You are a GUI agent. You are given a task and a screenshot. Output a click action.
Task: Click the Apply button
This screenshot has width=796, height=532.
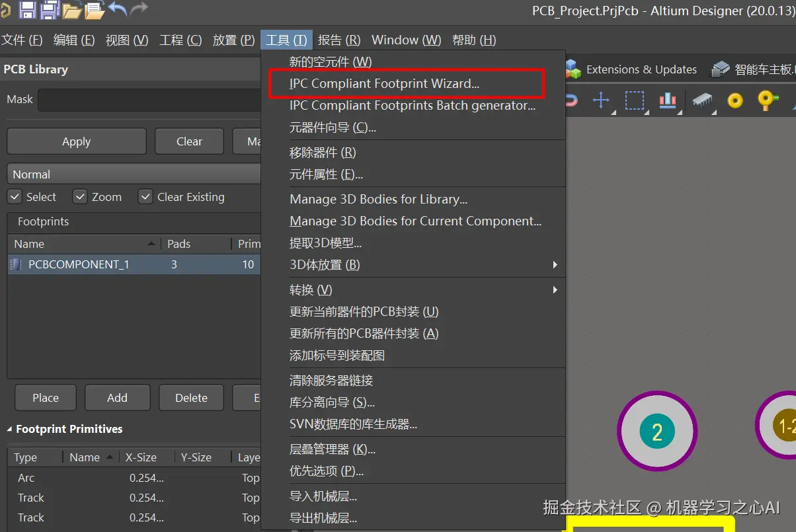point(77,141)
